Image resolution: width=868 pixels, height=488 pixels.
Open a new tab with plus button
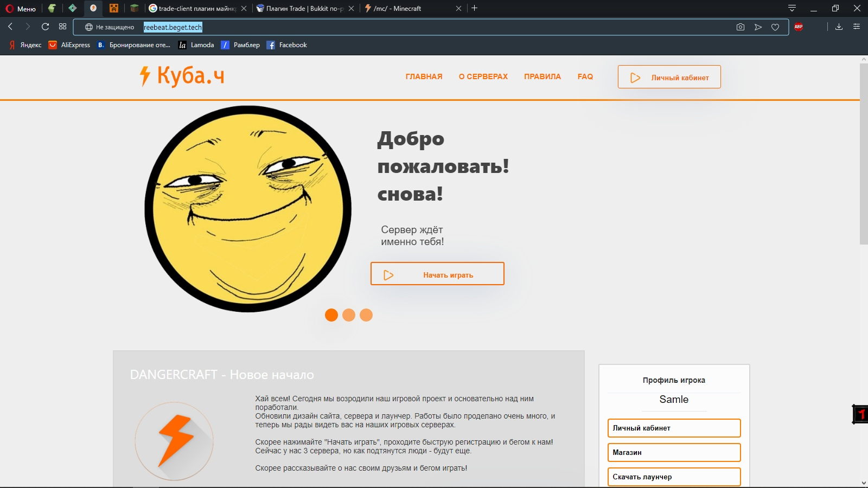pyautogui.click(x=475, y=8)
